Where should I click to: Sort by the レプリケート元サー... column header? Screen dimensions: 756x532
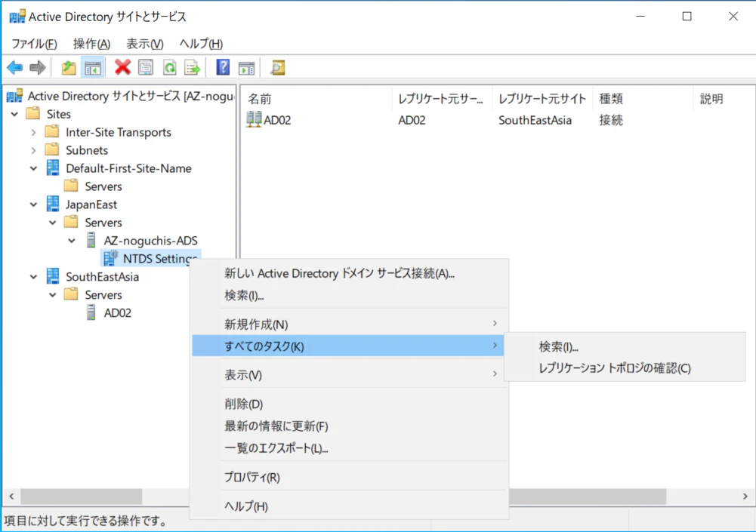(x=442, y=99)
